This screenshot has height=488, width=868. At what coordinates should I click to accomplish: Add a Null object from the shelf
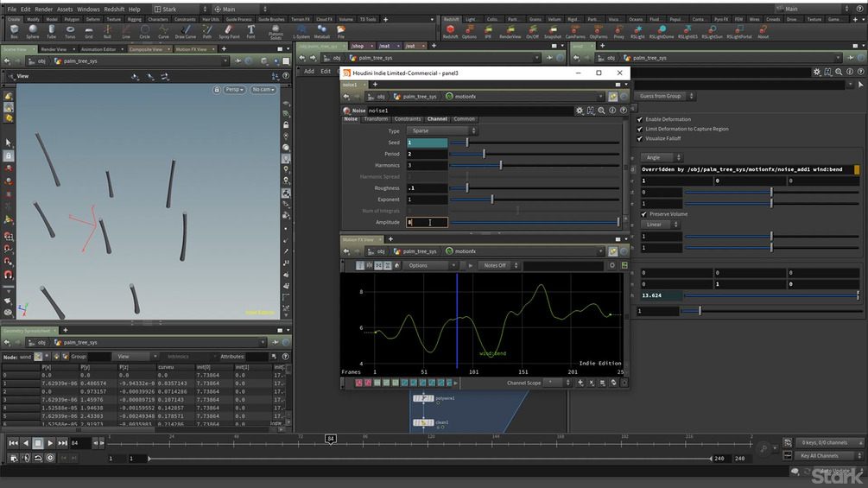pos(107,31)
